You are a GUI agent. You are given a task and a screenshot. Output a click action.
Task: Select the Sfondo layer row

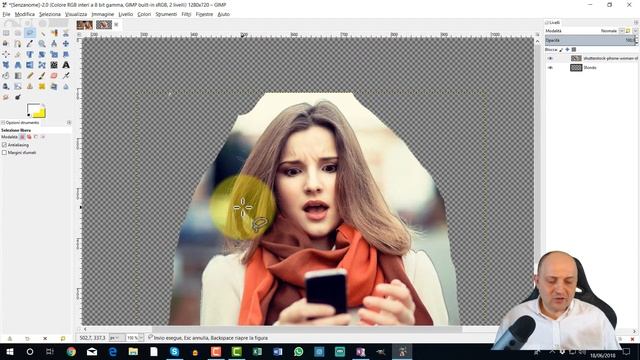pyautogui.click(x=591, y=68)
